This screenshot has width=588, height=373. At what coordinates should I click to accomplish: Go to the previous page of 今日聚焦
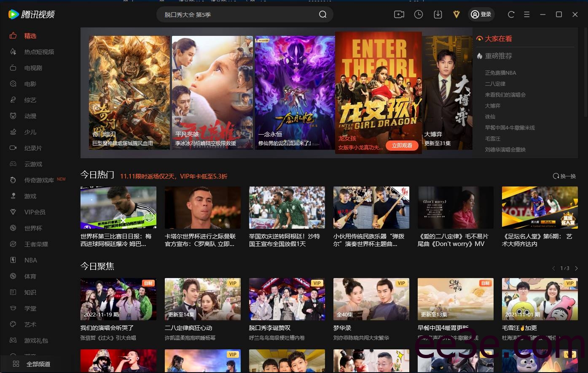point(553,268)
